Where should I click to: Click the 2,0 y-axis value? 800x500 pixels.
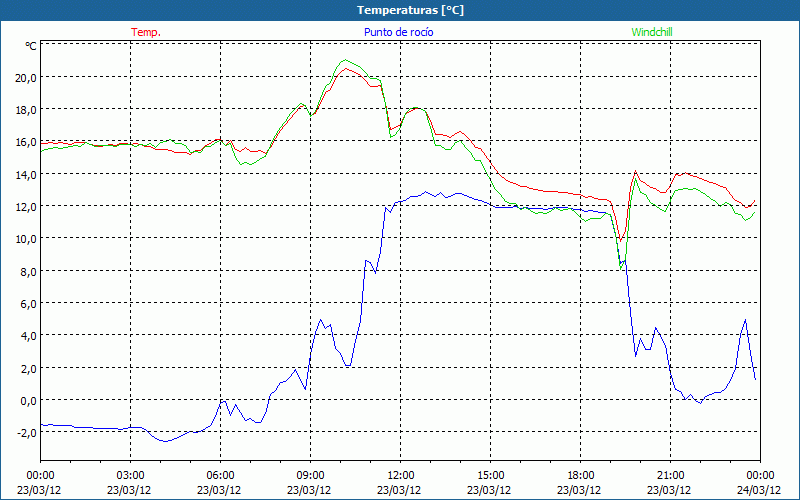(x=29, y=368)
